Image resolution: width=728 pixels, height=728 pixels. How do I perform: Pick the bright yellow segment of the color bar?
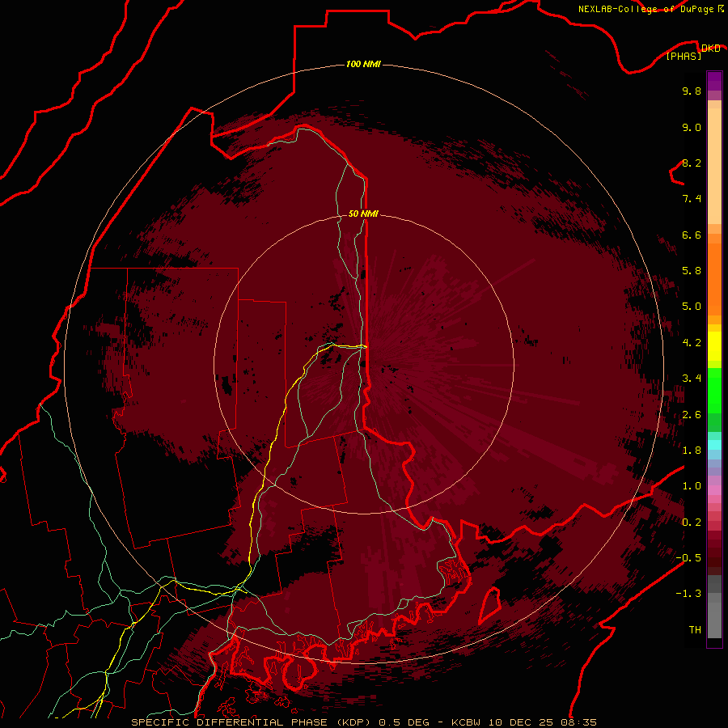pos(714,346)
